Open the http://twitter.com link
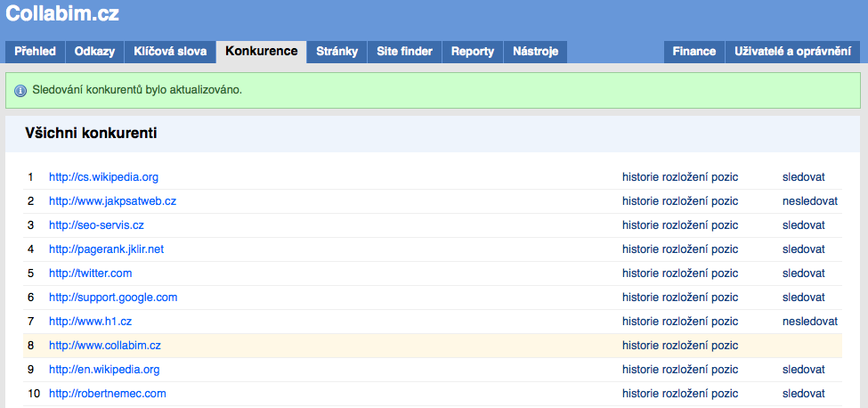The image size is (868, 408). 90,273
